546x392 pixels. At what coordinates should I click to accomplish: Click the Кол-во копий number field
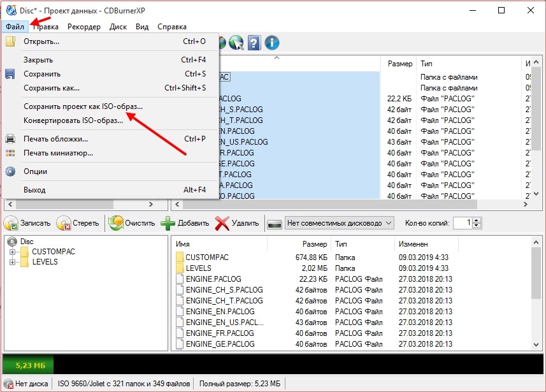click(x=463, y=223)
